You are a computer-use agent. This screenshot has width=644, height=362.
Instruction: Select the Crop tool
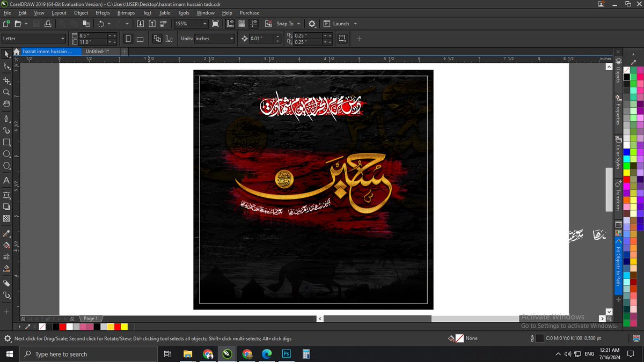click(x=6, y=80)
